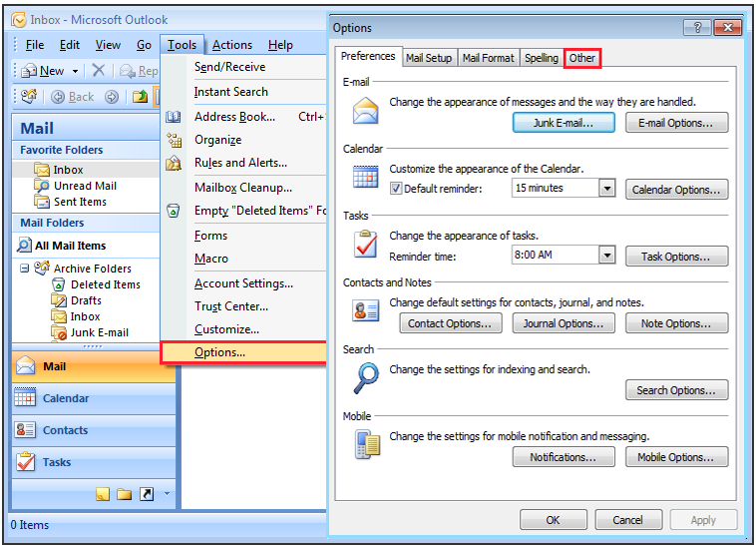Click the Options dialog help question icon
Screen dimensions: 756x545
tap(697, 28)
